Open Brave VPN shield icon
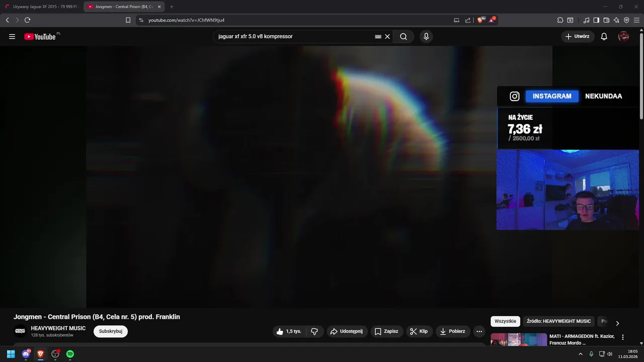This screenshot has width=644, height=362. coord(626,20)
